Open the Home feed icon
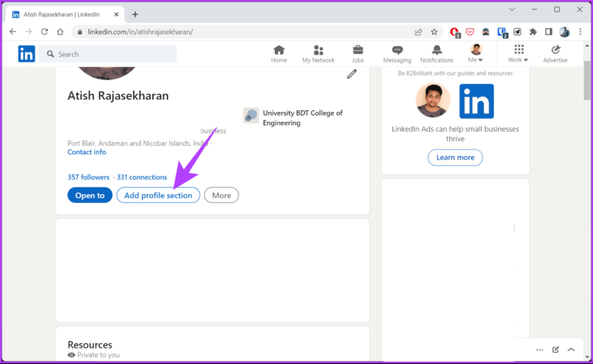The width and height of the screenshot is (593, 364). (279, 54)
